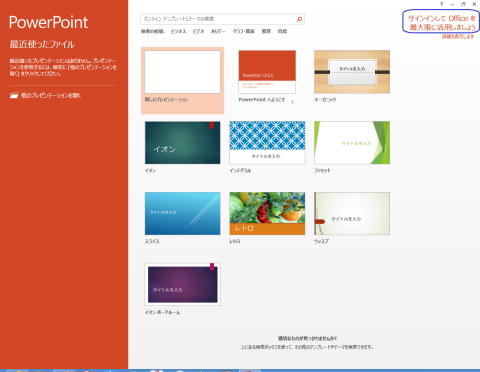Select the ビジネス suggested search
Viewport: 480px width, 372px height.
point(178,31)
